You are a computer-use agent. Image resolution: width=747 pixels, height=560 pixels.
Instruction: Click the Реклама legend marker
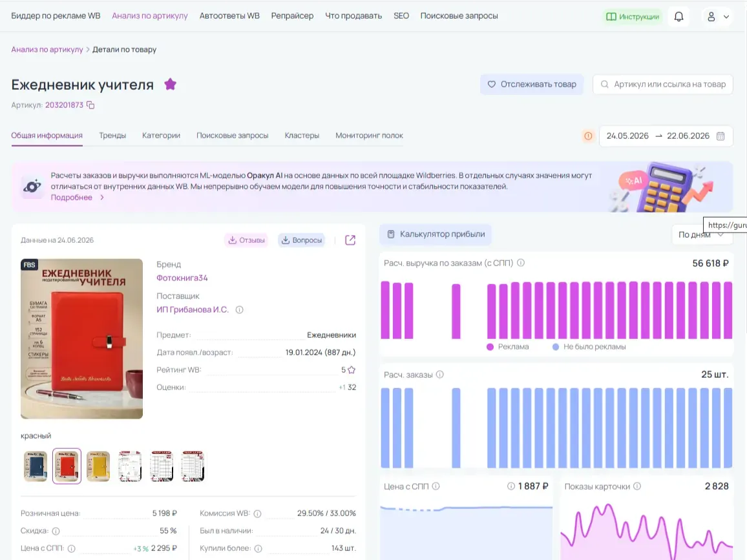coord(490,347)
